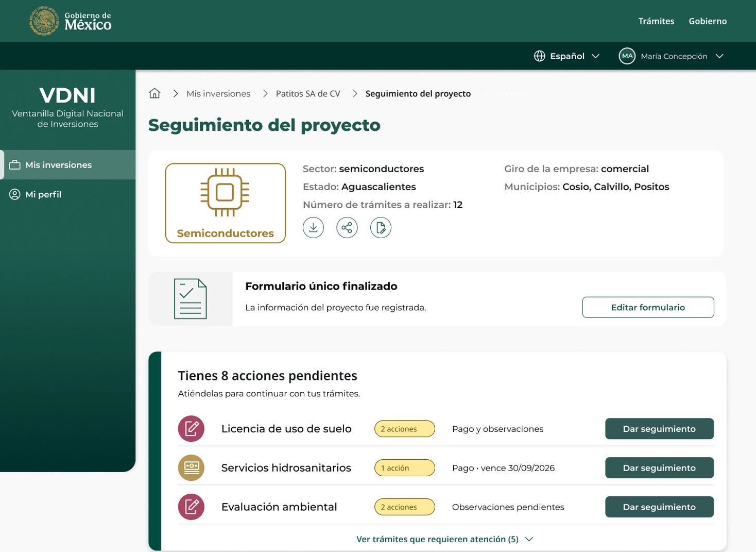The height and width of the screenshot is (552, 756).
Task: Dar seguimiento to Evaluación ambiental
Action: 659,507
